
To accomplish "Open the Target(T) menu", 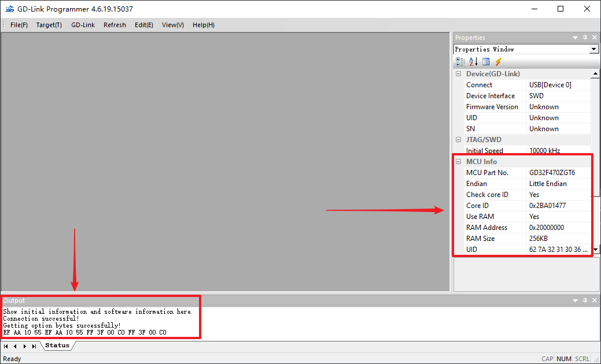I will coord(49,25).
